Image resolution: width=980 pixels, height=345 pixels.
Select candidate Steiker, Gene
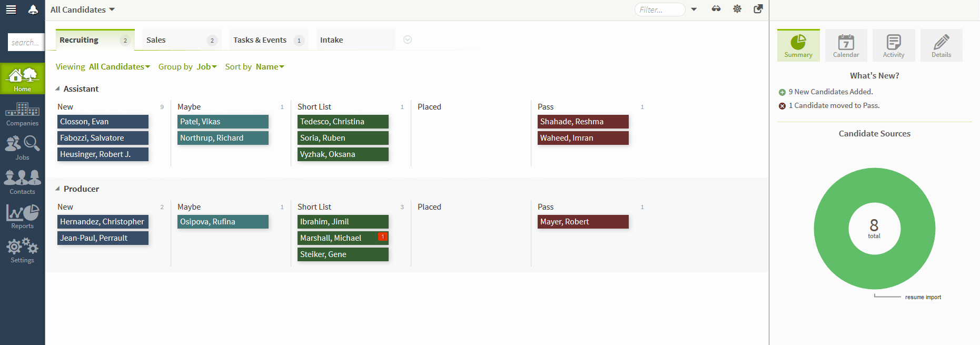click(x=343, y=254)
